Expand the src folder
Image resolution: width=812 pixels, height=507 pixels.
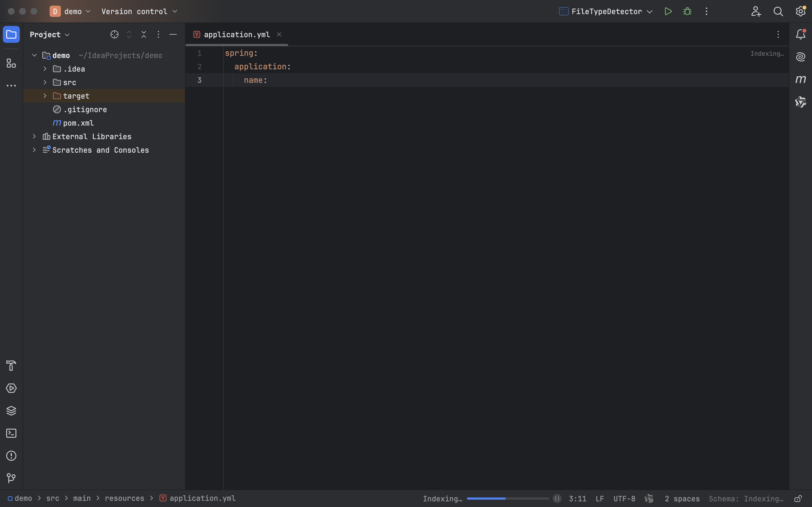pos(45,83)
